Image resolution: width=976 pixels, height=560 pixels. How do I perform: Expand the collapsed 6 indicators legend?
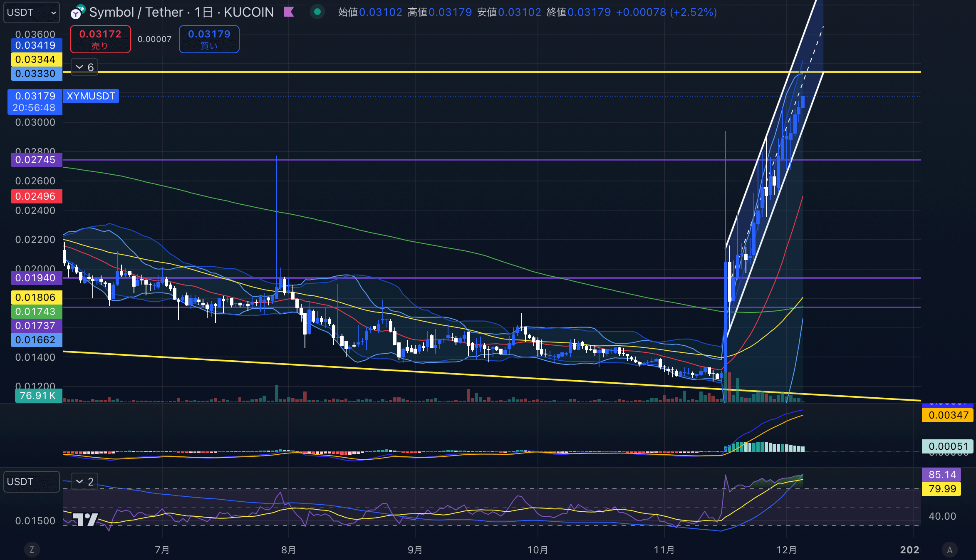click(x=84, y=67)
